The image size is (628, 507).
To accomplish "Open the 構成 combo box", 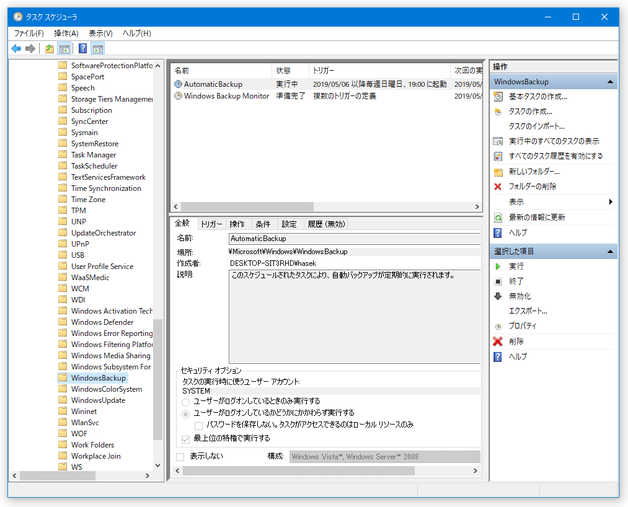I will click(x=384, y=457).
